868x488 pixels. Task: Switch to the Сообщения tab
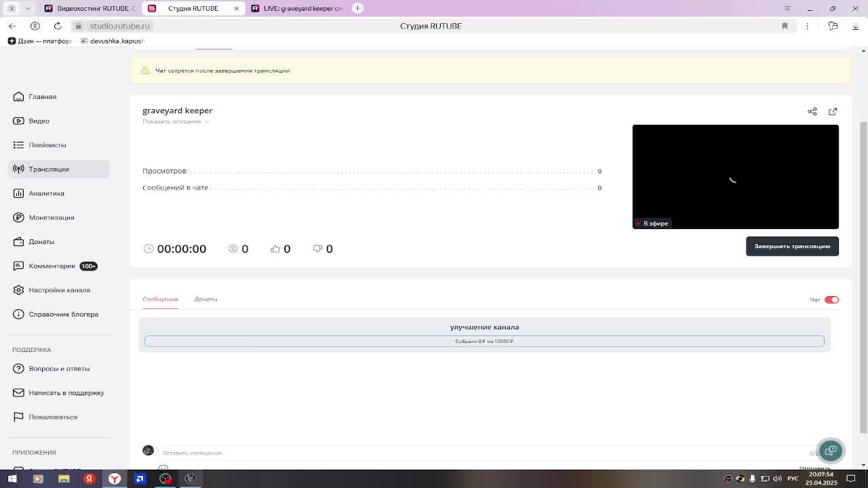160,299
